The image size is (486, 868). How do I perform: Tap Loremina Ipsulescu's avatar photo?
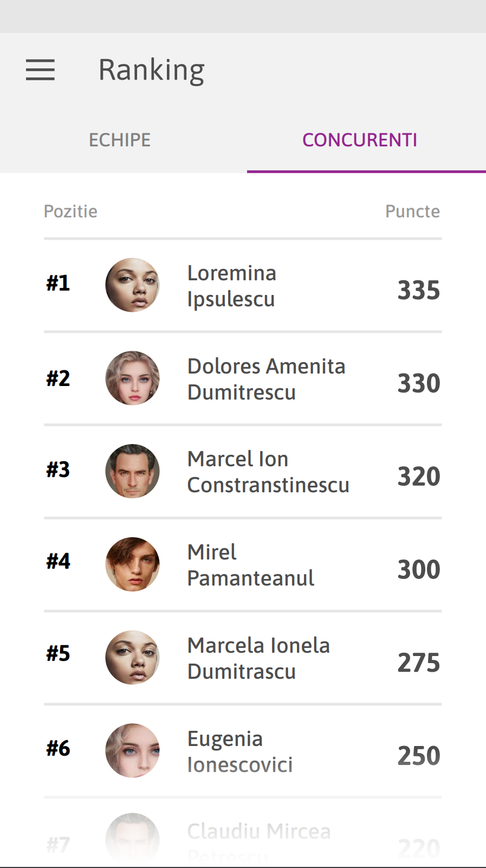point(132,285)
